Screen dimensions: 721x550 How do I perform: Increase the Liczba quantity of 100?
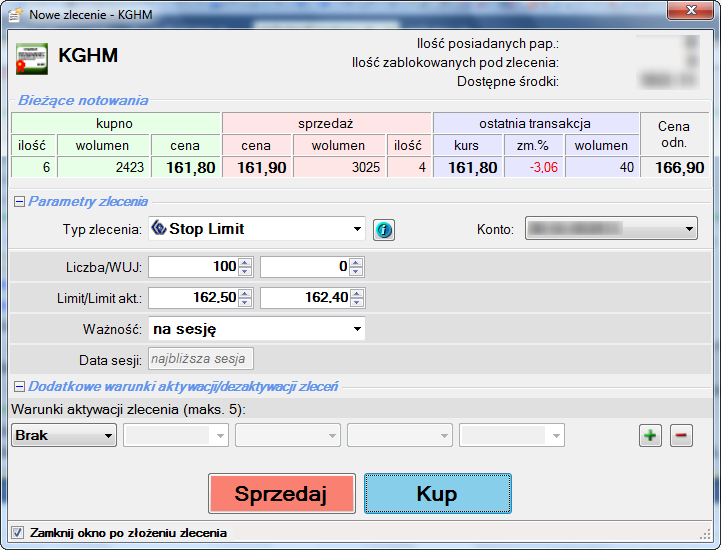click(245, 263)
